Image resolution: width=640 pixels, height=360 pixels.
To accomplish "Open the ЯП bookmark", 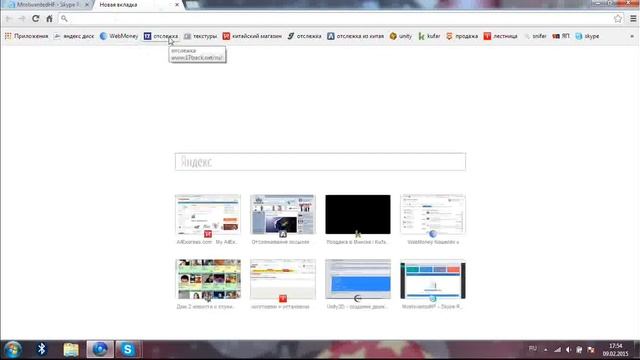I will pos(561,36).
